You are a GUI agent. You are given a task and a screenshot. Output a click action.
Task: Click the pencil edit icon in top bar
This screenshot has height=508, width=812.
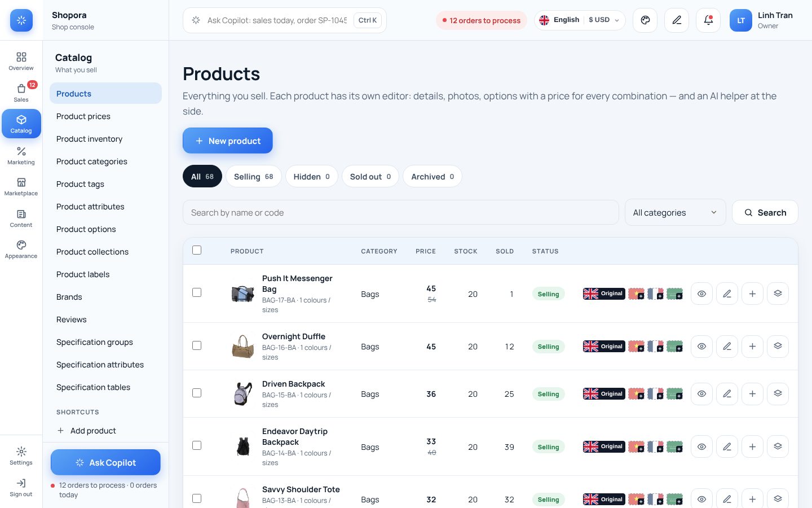pyautogui.click(x=677, y=20)
